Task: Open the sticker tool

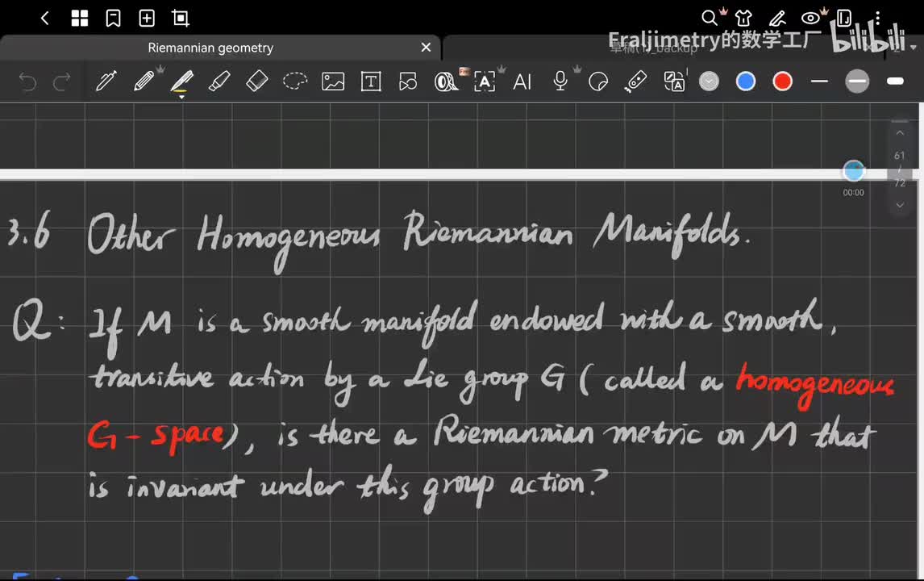Action: pos(598,82)
